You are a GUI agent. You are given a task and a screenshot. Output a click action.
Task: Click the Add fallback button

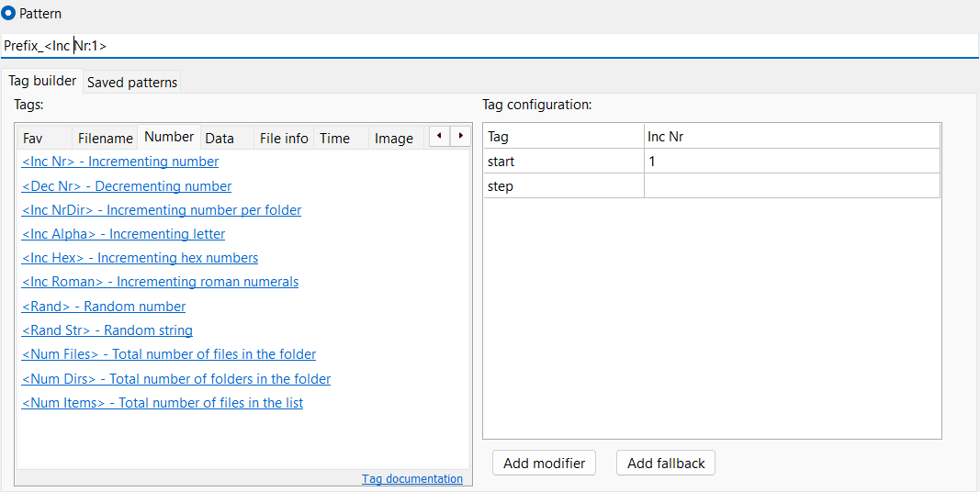pyautogui.click(x=666, y=463)
